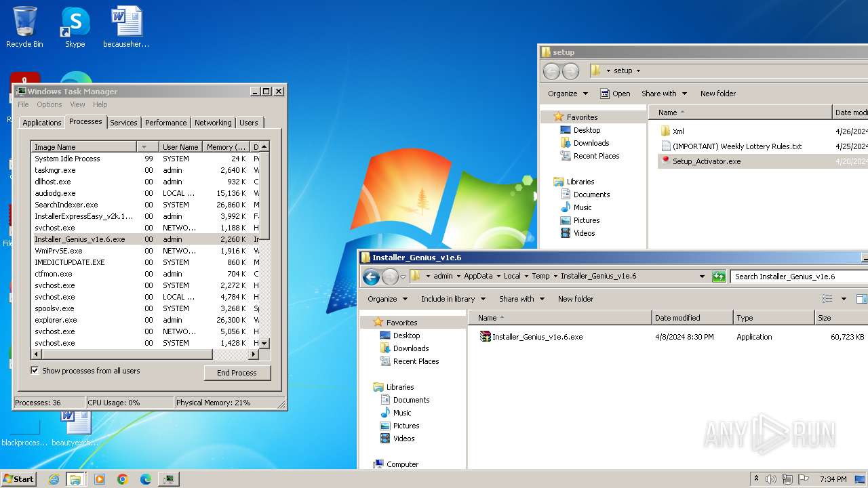Screen dimensions: 868x488
Task: Expand Share with in Installer_Genius window
Action: [x=521, y=299]
